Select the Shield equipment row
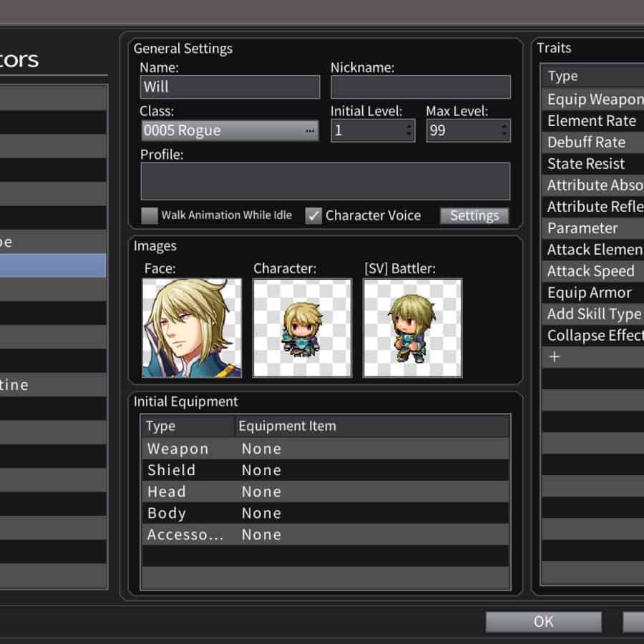The width and height of the screenshot is (644, 644). click(x=325, y=470)
